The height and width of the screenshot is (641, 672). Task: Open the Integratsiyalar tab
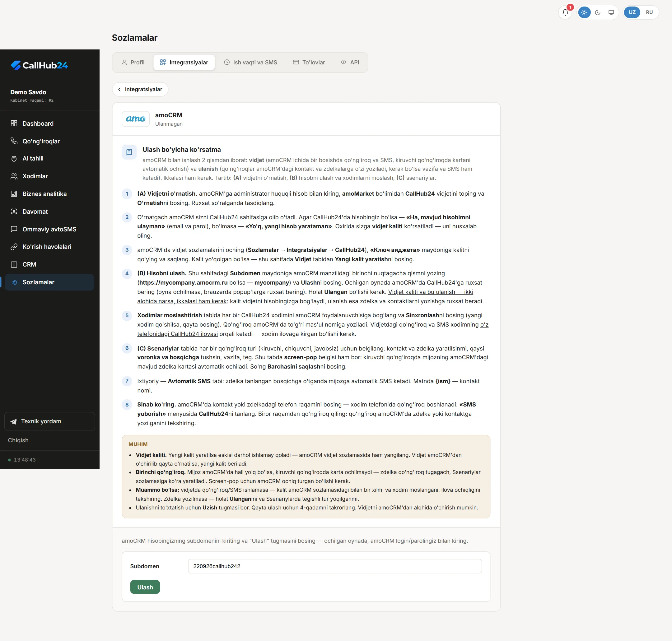tap(184, 63)
